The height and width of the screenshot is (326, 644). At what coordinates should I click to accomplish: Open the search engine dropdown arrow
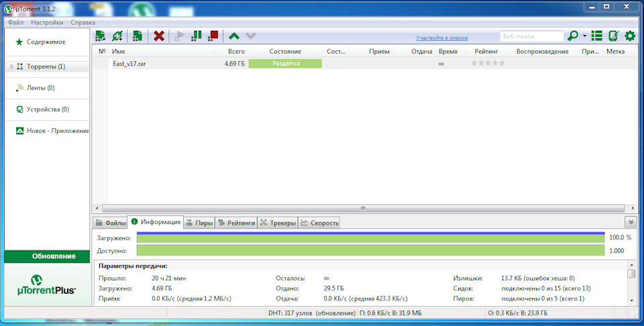click(584, 36)
